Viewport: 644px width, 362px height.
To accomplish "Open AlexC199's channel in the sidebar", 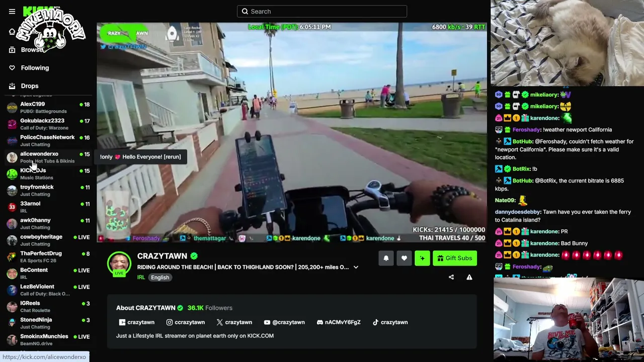I will tap(48, 108).
